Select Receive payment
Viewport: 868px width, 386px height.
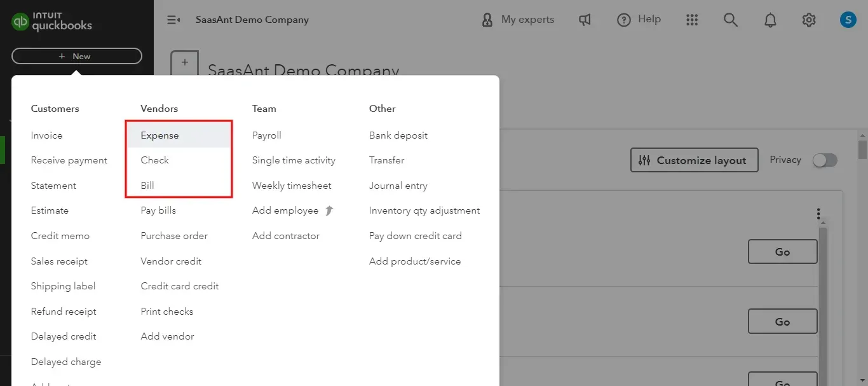click(x=69, y=160)
